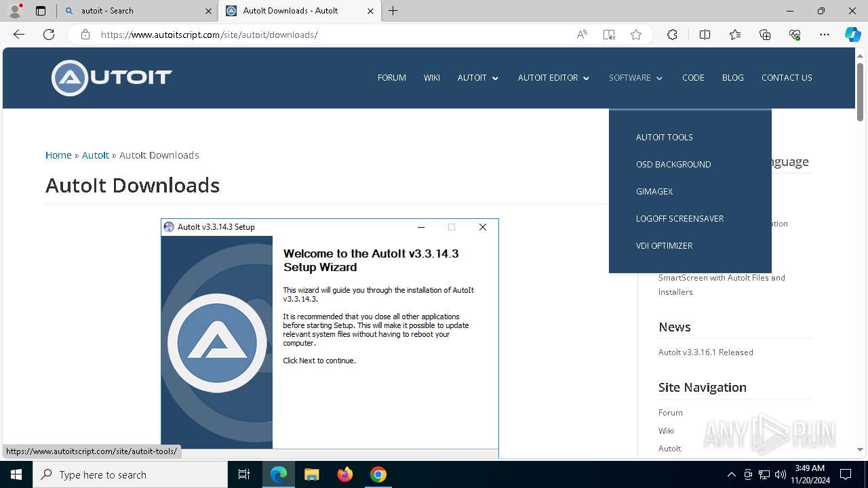Activate Read aloud icon in address bar
868x488 pixels.
click(x=582, y=35)
